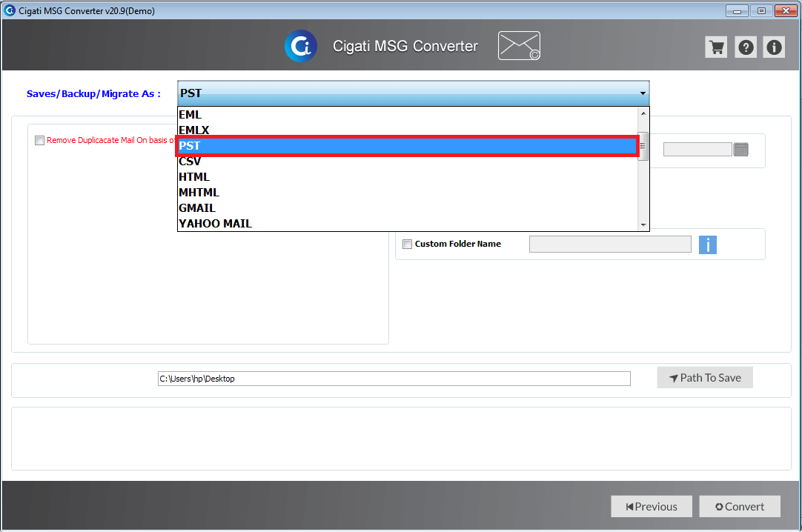Open the About info icon in header
The width and height of the screenshot is (802, 532).
774,47
